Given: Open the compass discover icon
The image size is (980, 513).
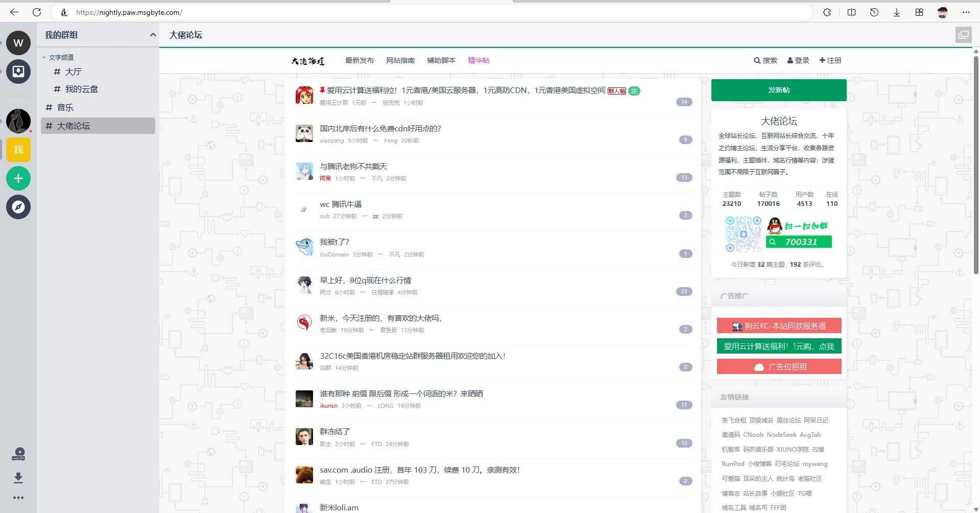Looking at the screenshot, I should 18,207.
